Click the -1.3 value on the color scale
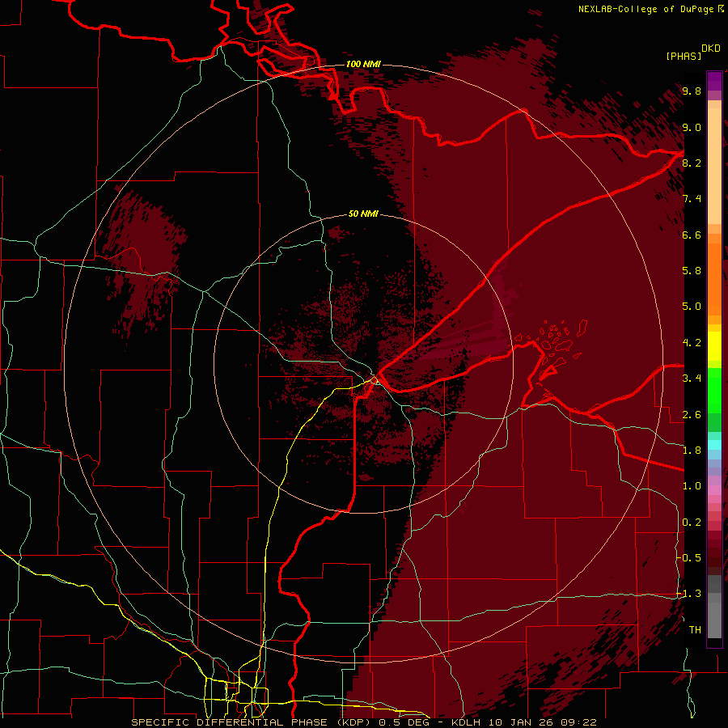Viewport: 728px width, 728px height. [x=688, y=594]
